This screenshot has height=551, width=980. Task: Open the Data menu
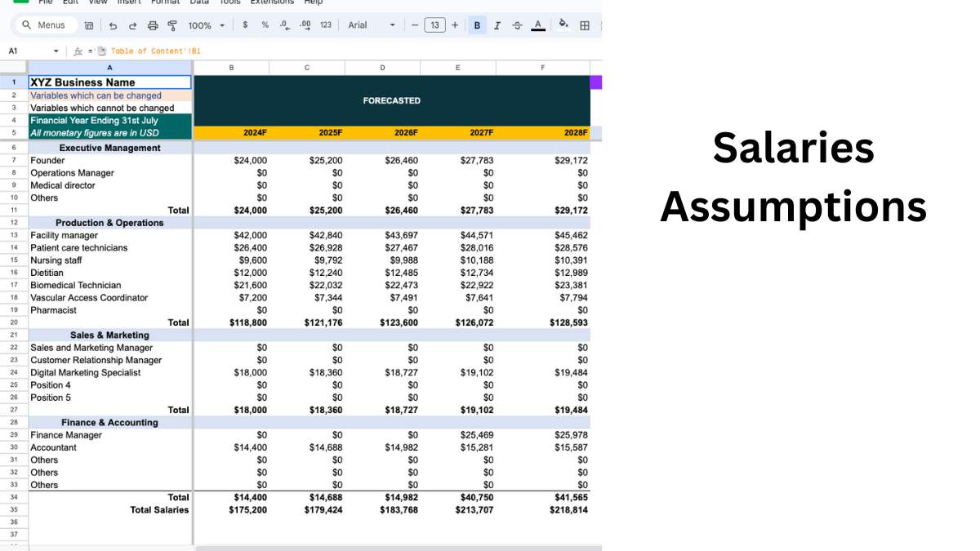pyautogui.click(x=199, y=2)
